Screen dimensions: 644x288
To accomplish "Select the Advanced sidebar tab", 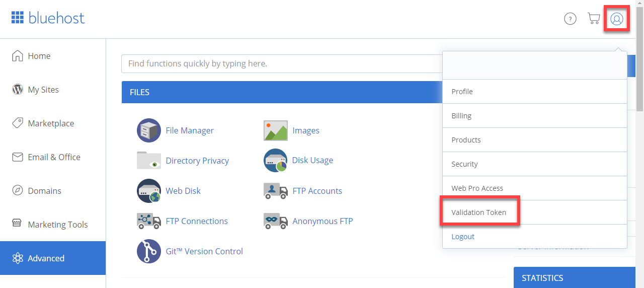I will 53,258.
